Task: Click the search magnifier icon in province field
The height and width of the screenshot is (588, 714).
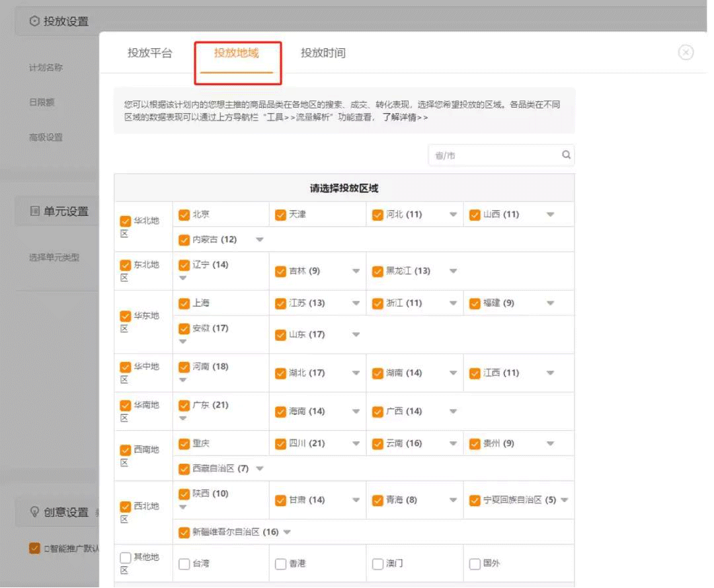Action: (x=566, y=155)
